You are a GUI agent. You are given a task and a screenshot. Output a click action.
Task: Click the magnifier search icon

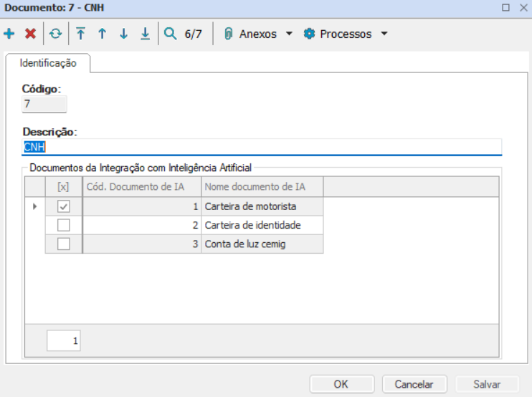pos(170,34)
